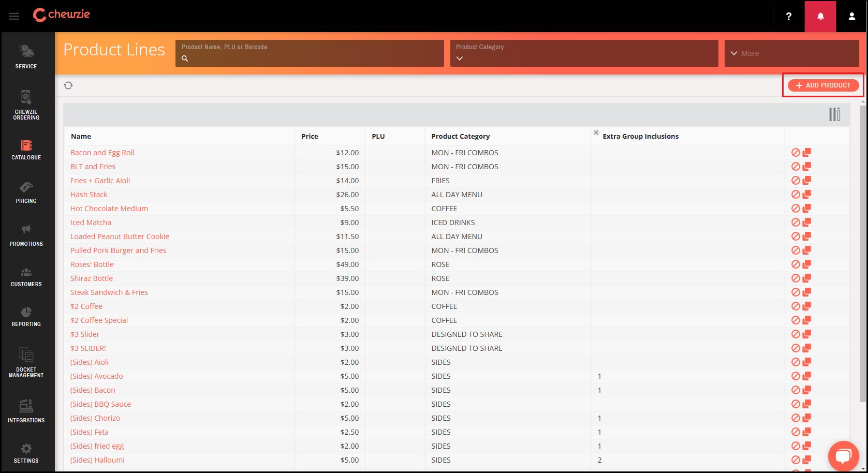
Task: Open Settings in sidebar
Action: tap(26, 453)
